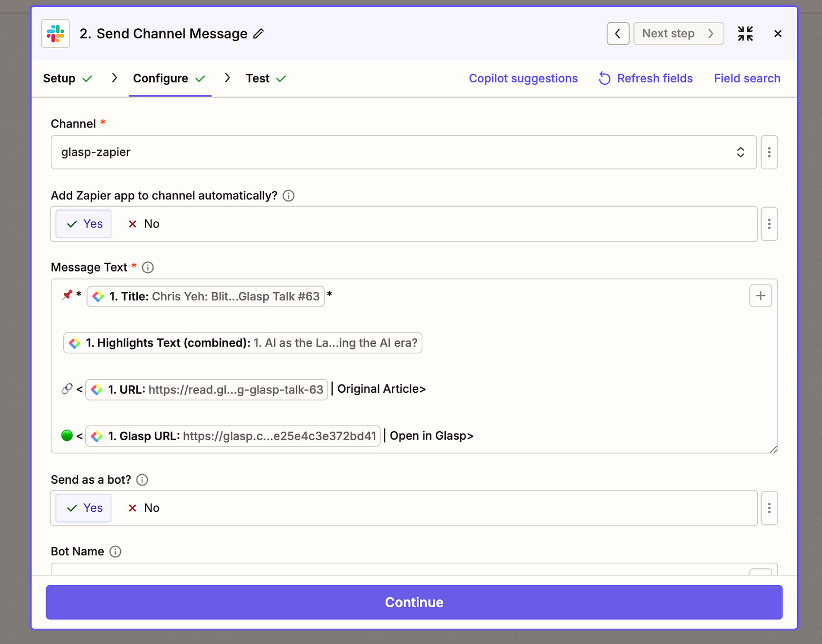Show Send as a bot info tooltip
822x644 pixels.
[x=142, y=480]
